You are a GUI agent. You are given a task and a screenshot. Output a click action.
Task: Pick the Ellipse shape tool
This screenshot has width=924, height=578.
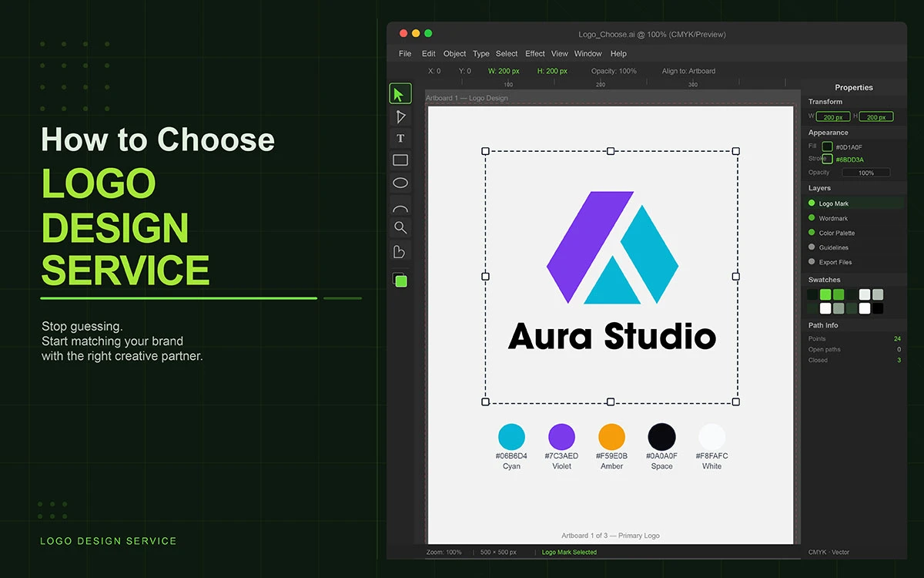tap(400, 183)
